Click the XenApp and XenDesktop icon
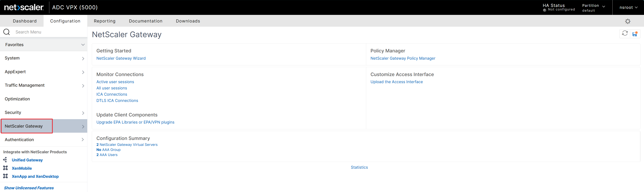Image resolution: width=644 pixels, height=192 pixels. pyautogui.click(x=5, y=176)
